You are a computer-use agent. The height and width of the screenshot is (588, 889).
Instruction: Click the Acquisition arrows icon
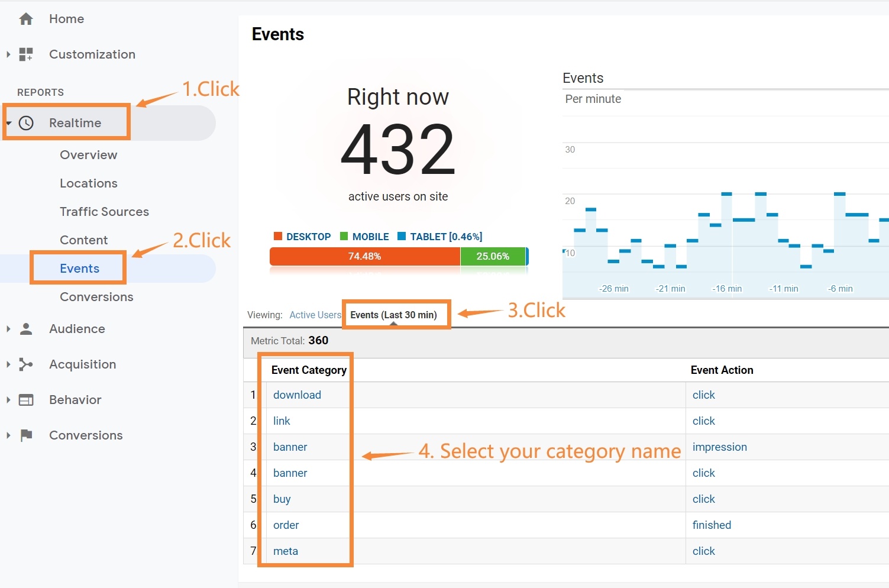pos(26,364)
